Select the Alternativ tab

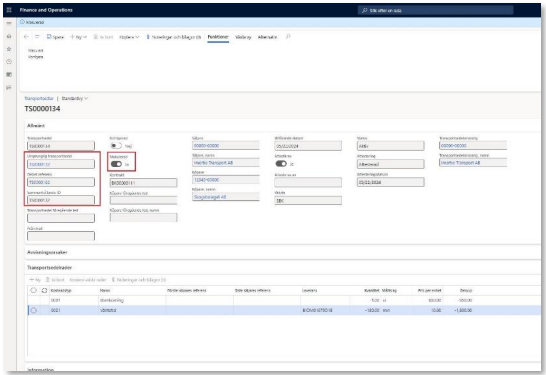(x=267, y=37)
